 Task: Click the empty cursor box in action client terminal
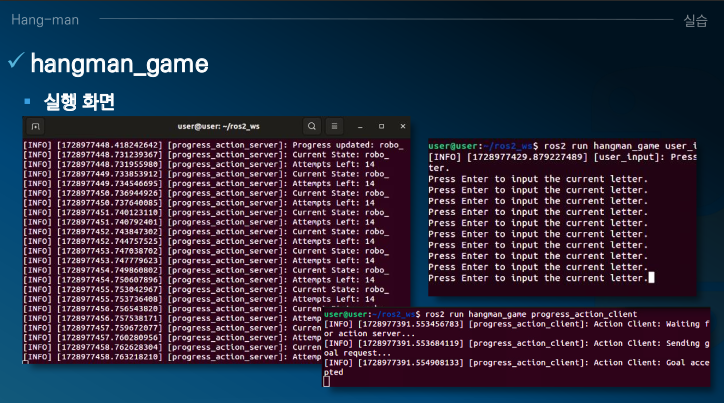tap(326, 381)
